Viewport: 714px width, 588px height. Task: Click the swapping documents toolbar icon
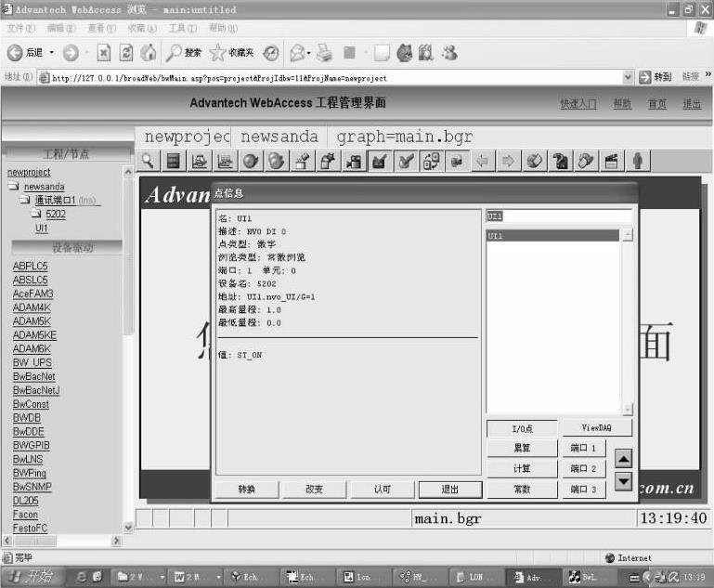coord(431,162)
